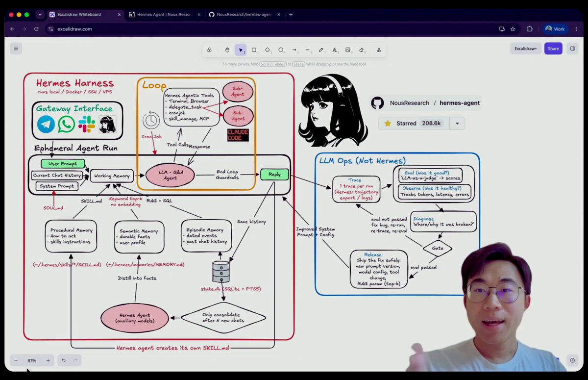Screen dimensions: 588x380
Task: Open the site information icon
Action: click(x=50, y=29)
